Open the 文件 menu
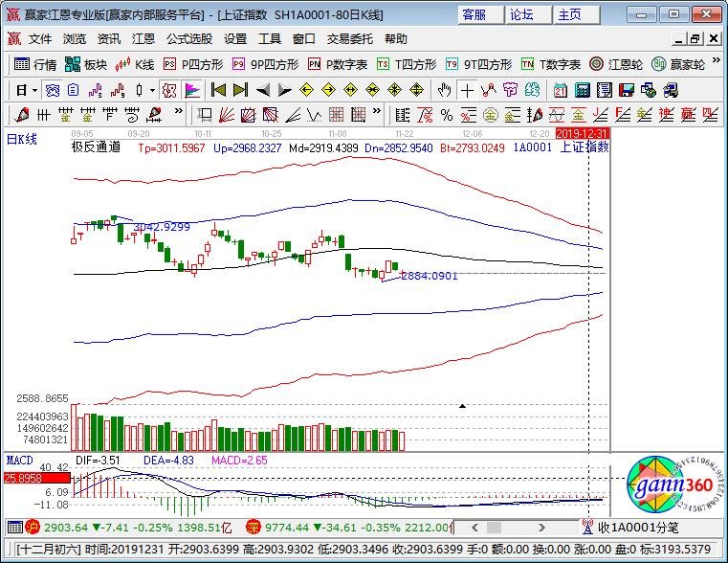Image resolution: width=728 pixels, height=563 pixels. pos(40,39)
